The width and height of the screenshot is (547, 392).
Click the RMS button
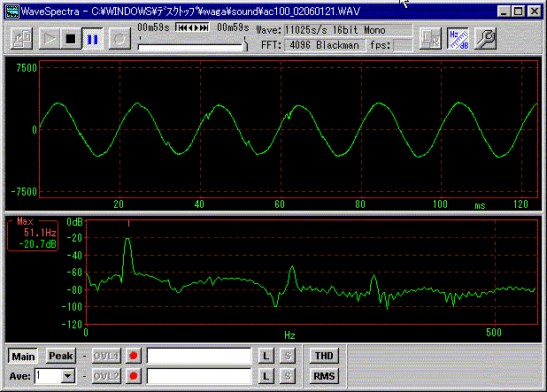tap(324, 376)
